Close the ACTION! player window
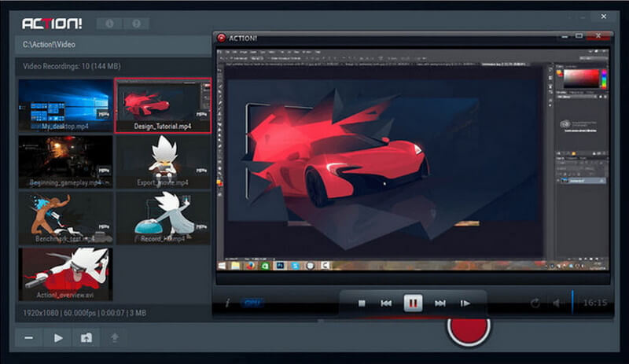This screenshot has height=364, width=629. (x=598, y=36)
